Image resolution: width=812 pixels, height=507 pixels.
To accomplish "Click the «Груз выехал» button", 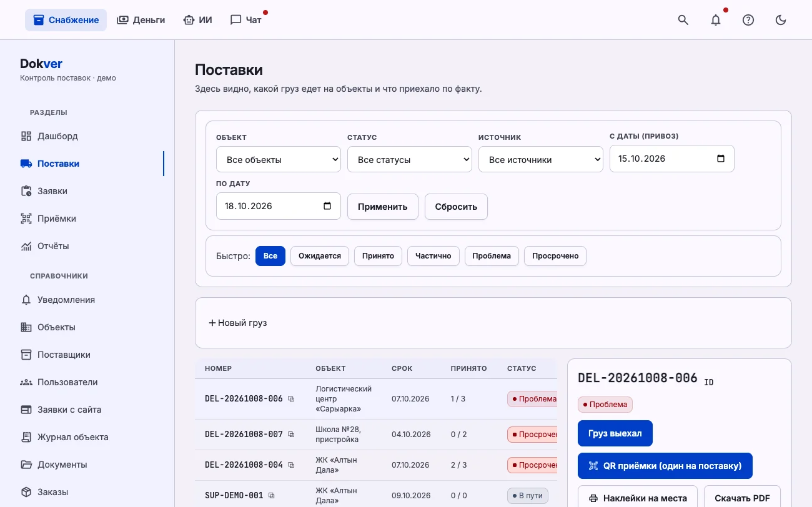I will (615, 433).
